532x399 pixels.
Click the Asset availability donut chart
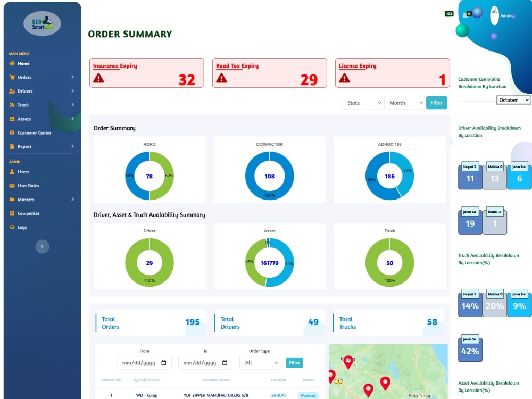269,263
